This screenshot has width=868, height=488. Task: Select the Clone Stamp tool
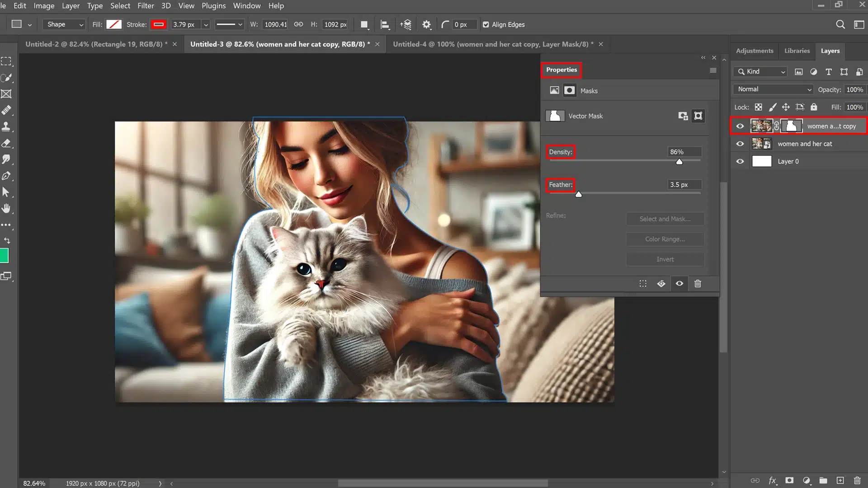coord(6,127)
